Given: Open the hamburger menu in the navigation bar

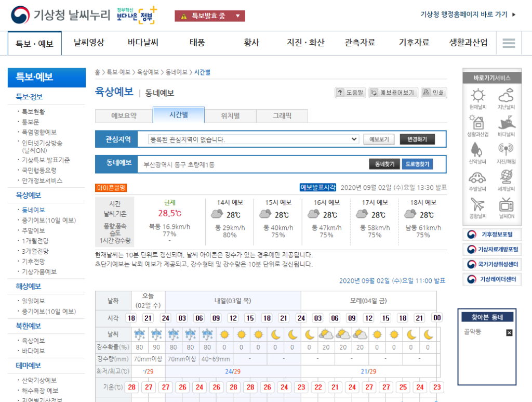Looking at the screenshot, I should 510,43.
